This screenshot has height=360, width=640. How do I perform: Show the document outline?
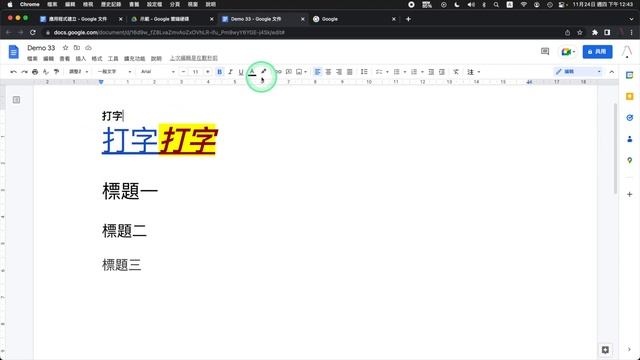click(16, 100)
